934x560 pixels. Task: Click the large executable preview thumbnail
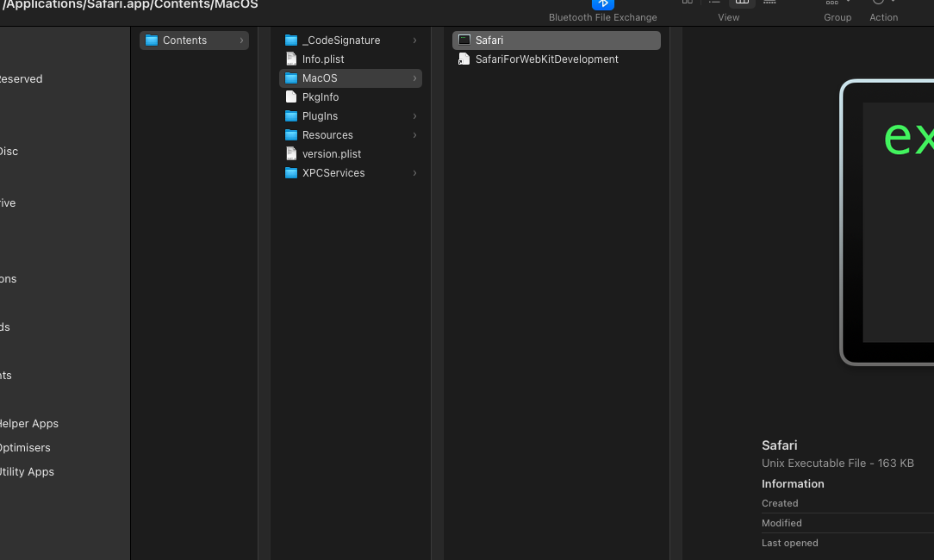tap(887, 222)
